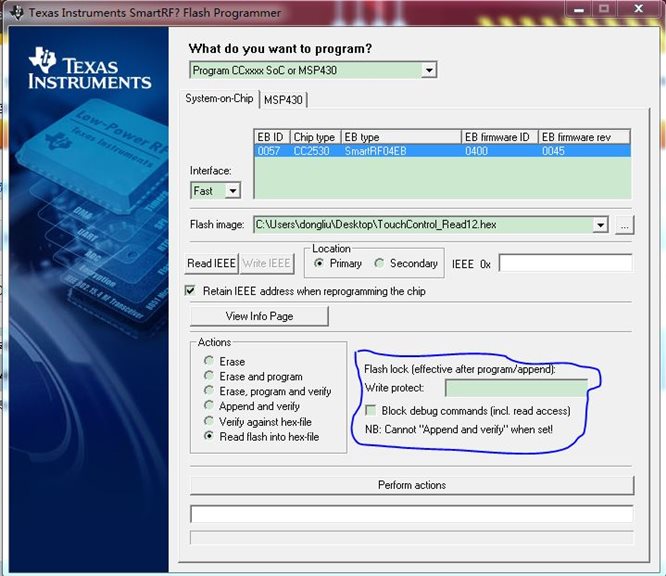This screenshot has height=576, width=666.
Task: Select Erase, program and verify action
Action: pyautogui.click(x=209, y=391)
